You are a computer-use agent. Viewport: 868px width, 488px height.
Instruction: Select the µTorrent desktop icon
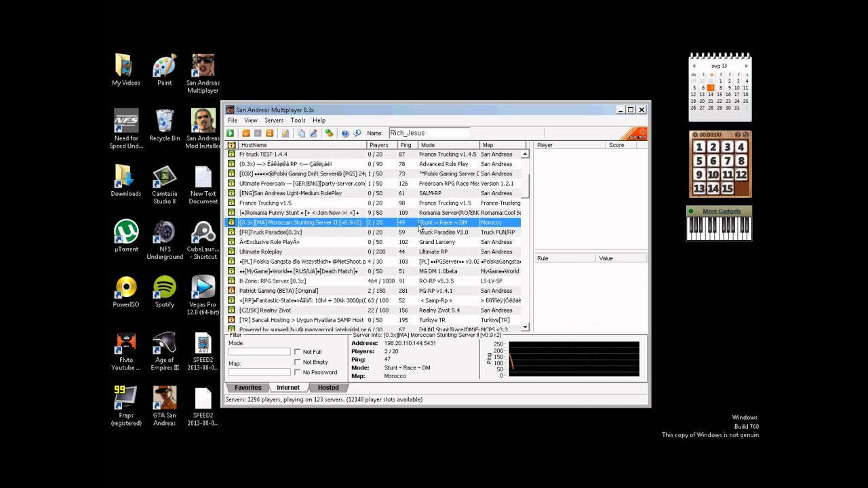[x=126, y=236]
